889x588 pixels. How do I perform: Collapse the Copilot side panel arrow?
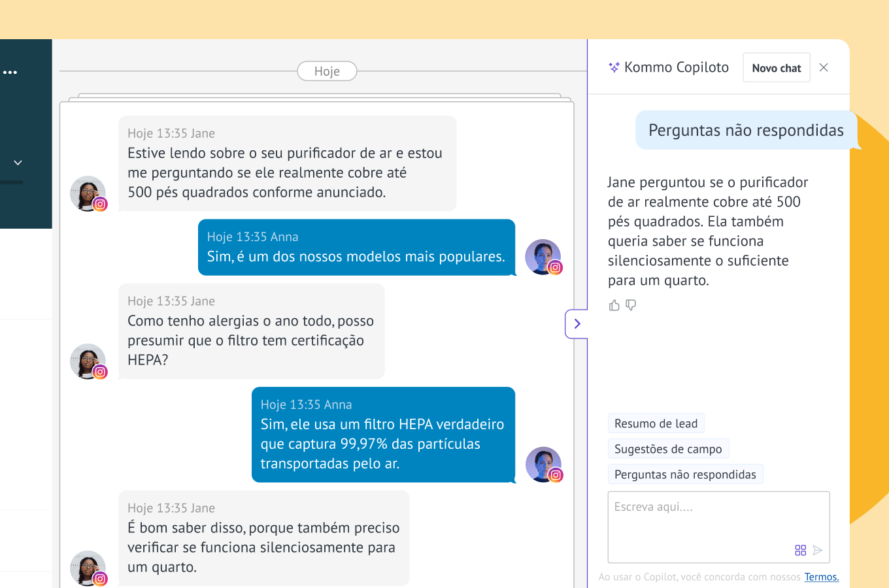pyautogui.click(x=577, y=323)
